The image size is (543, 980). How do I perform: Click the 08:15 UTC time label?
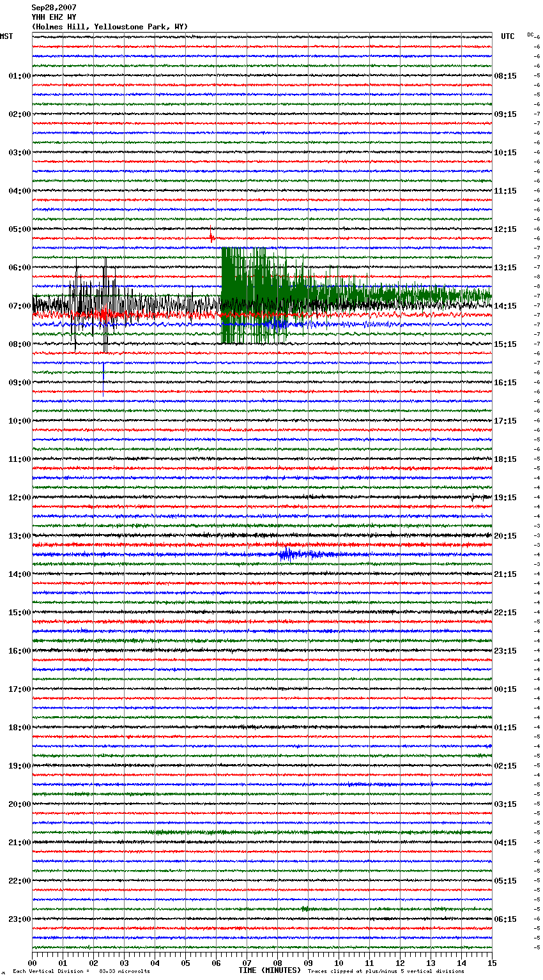(505, 76)
